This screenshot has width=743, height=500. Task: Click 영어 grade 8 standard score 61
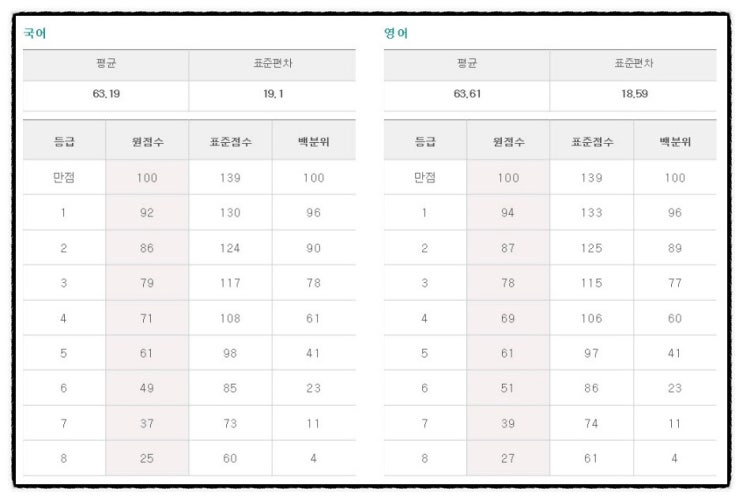(x=591, y=458)
